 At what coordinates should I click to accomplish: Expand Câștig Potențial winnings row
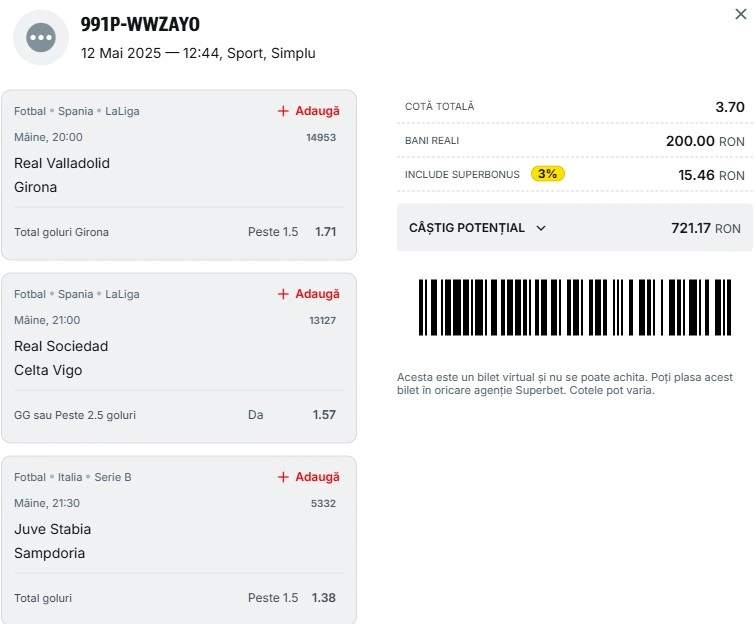[x=575, y=228]
